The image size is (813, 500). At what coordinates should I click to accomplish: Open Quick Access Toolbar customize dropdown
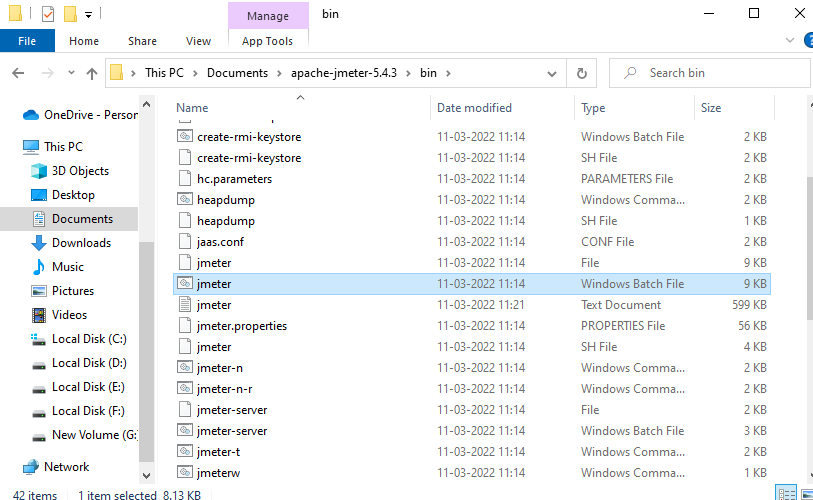pos(89,15)
